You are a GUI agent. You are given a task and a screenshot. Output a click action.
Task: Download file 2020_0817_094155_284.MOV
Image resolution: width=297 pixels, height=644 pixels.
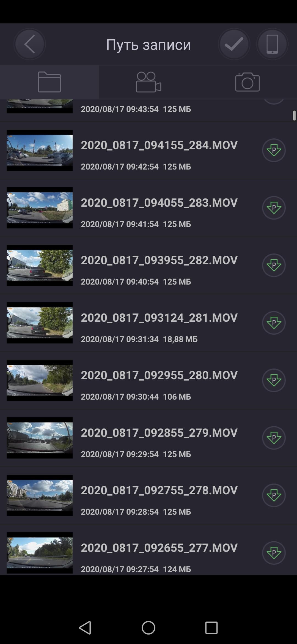click(x=274, y=150)
